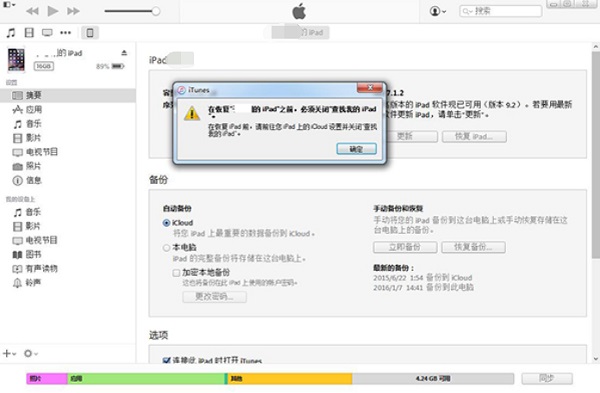Toggle open iTunes when iPad connected checkbox
Viewport: 600px width, 393px height.
click(x=166, y=360)
